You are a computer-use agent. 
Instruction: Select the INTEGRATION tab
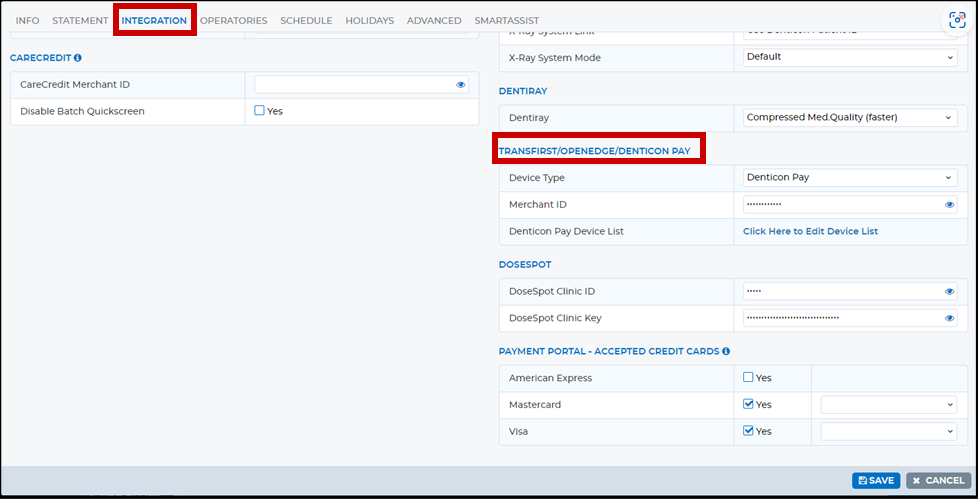(154, 21)
